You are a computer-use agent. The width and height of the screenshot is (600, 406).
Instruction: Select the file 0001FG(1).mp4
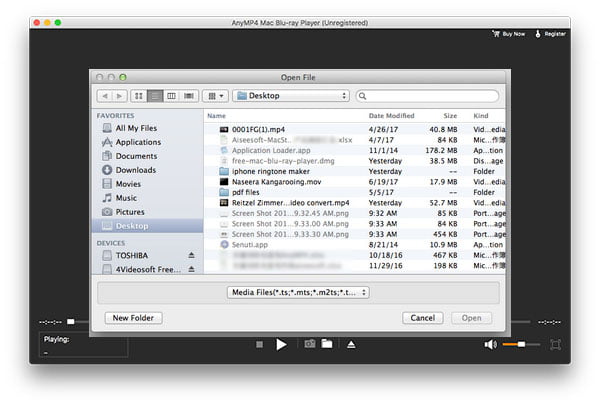tap(355, 129)
